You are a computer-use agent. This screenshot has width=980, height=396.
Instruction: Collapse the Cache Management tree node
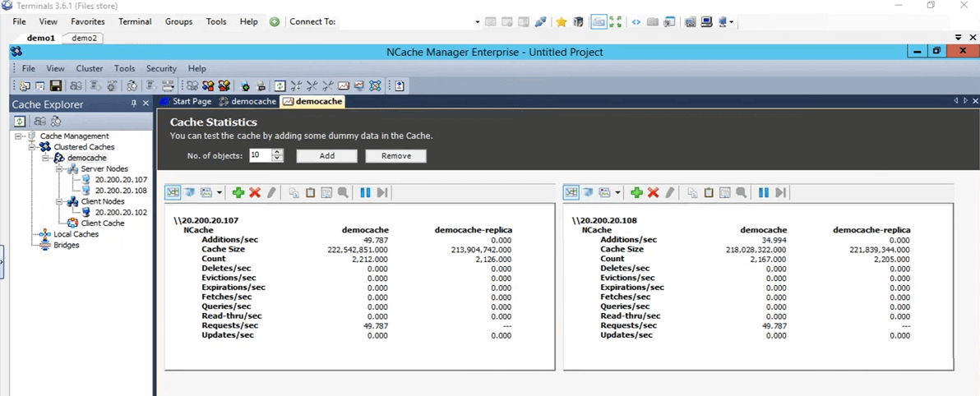tap(17, 136)
